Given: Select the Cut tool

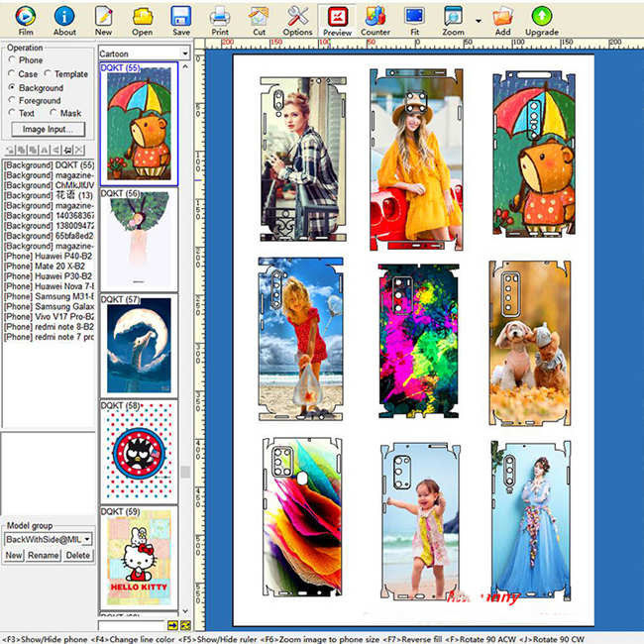Looking at the screenshot, I should (259, 19).
